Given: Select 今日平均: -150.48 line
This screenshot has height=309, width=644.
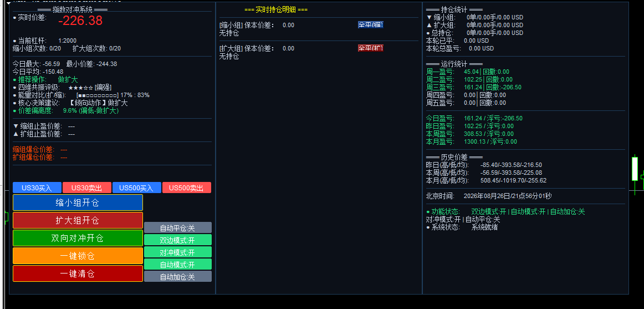Looking at the screenshot, I should pyautogui.click(x=38, y=72).
